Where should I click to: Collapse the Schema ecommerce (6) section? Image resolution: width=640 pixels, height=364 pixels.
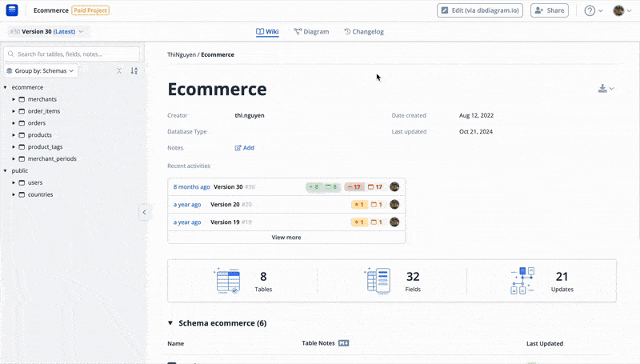[x=170, y=323]
